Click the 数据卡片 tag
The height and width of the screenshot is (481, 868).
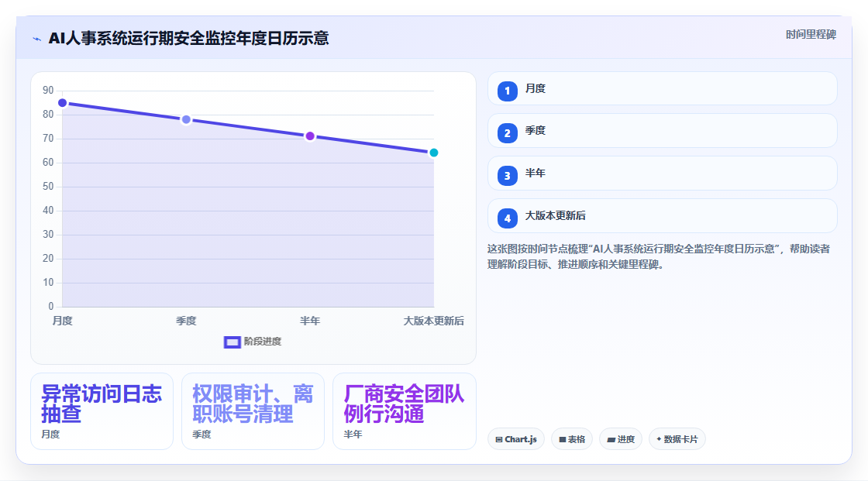click(677, 439)
